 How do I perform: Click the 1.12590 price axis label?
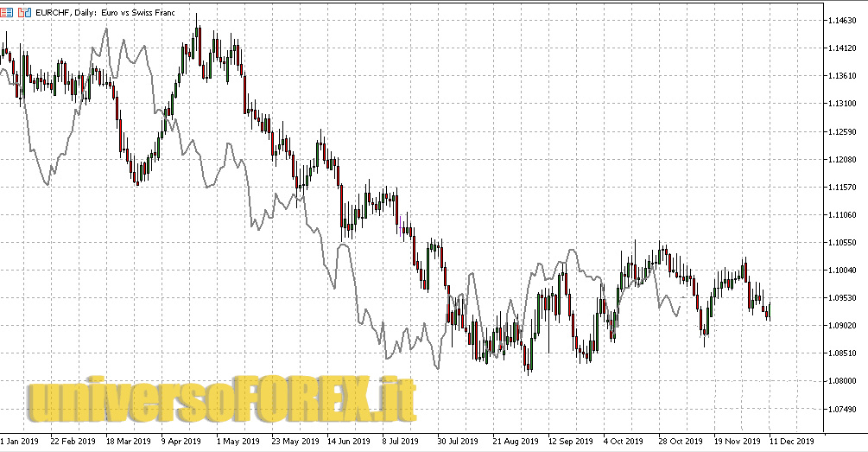point(840,132)
